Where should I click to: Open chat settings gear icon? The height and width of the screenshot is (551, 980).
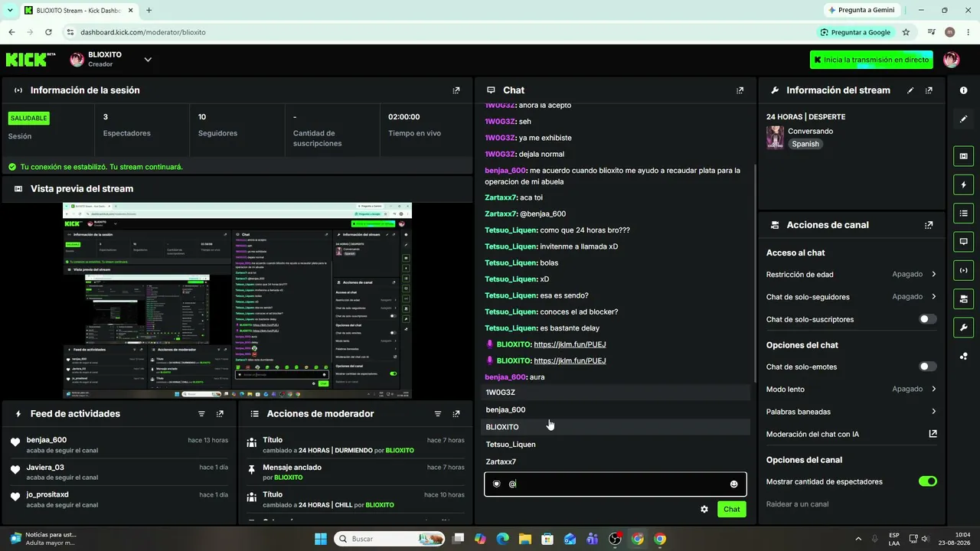(704, 510)
